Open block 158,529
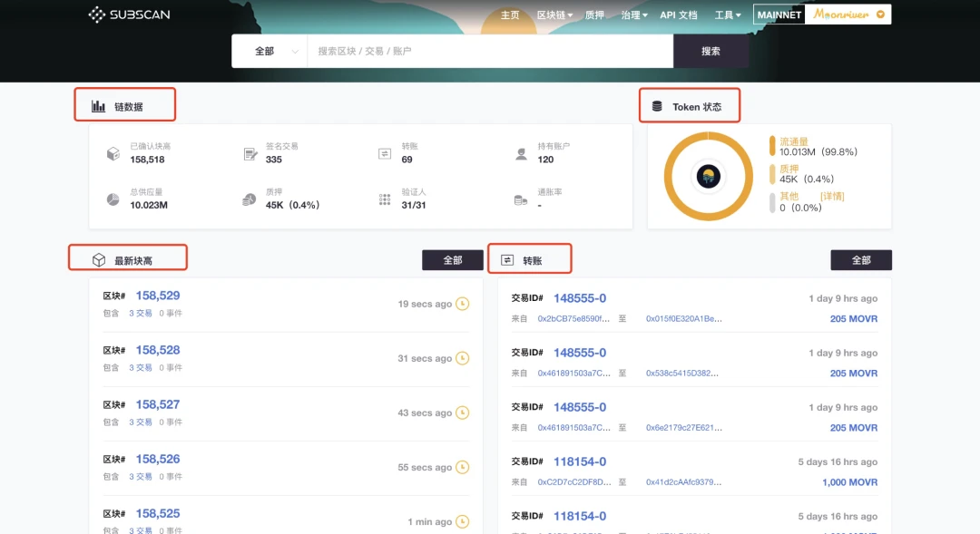Screen dimensions: 980x534 click(x=158, y=296)
